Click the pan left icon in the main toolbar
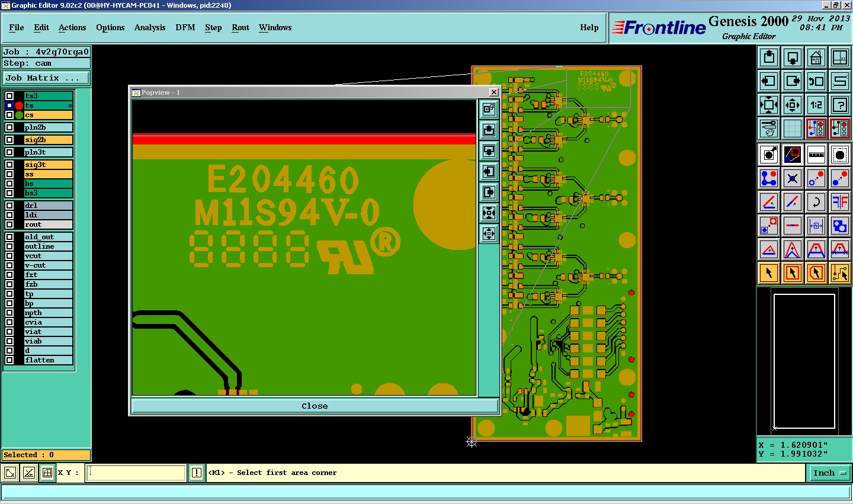Image resolution: width=853 pixels, height=504 pixels. point(769,81)
